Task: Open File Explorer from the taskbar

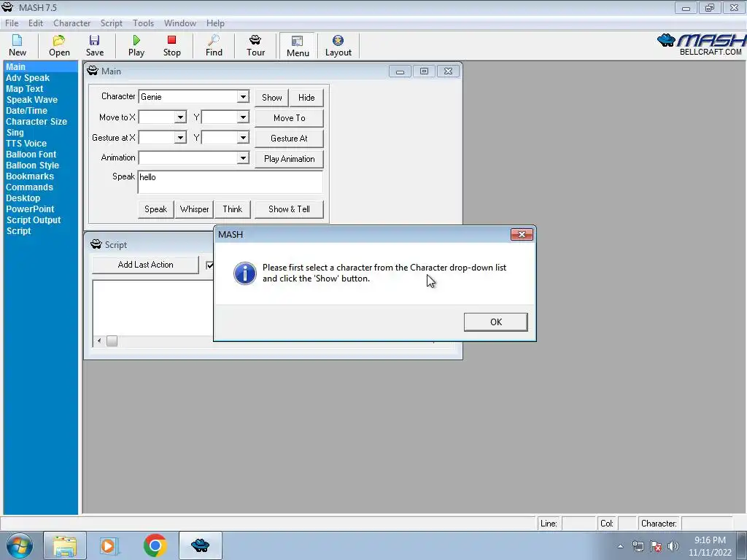Action: click(65, 545)
